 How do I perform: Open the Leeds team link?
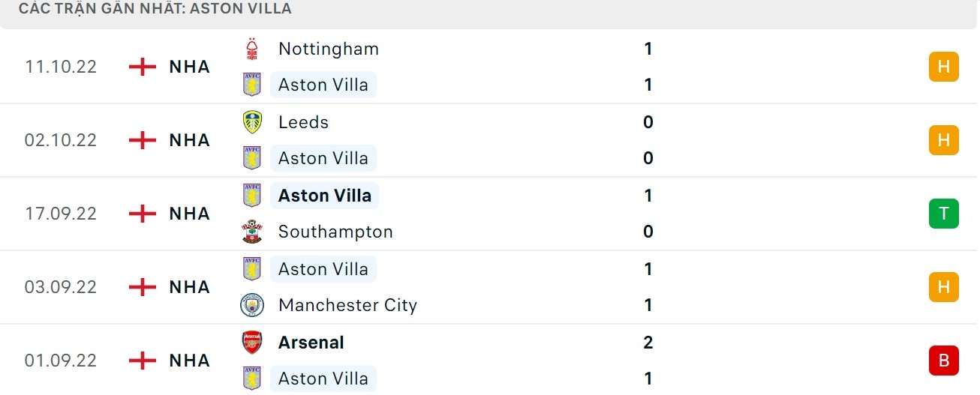303,122
